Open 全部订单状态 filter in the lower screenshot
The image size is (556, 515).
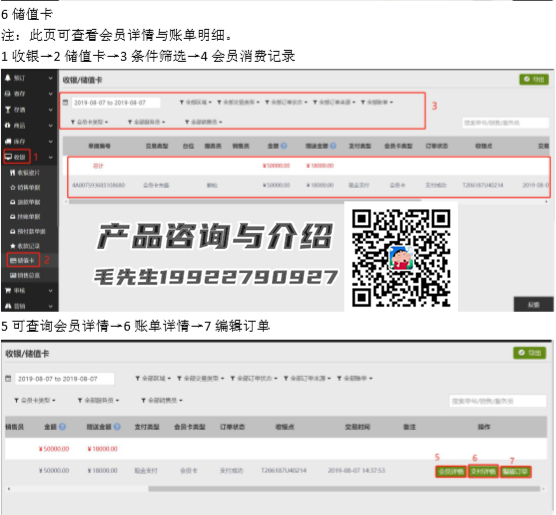click(x=254, y=378)
